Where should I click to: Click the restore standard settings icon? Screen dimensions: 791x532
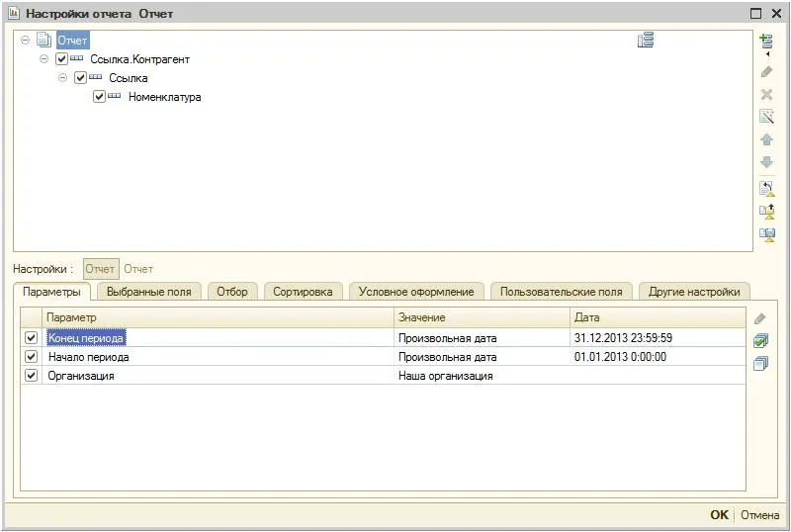coord(767,189)
